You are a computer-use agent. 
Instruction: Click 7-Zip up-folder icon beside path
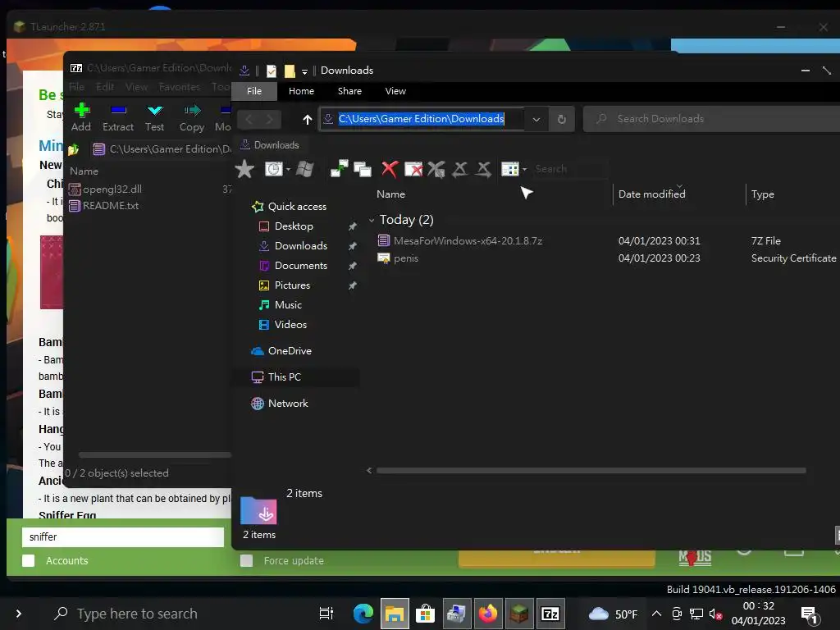[73, 149]
